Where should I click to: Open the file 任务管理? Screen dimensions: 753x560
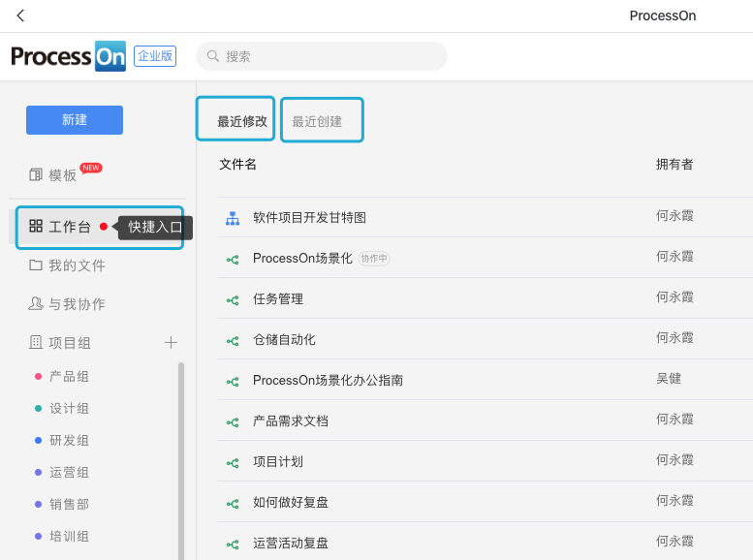pos(278,299)
